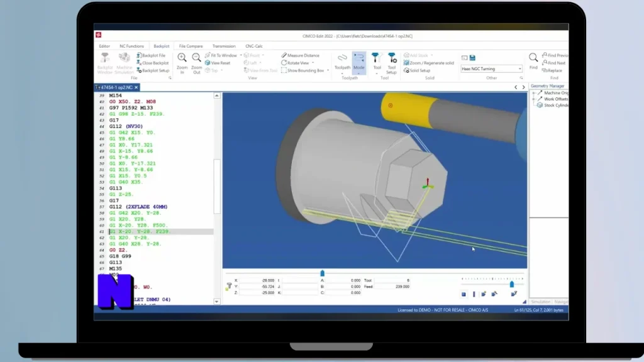Open the NC Functions ribbon tab
This screenshot has height=362, width=644.
[x=131, y=47]
